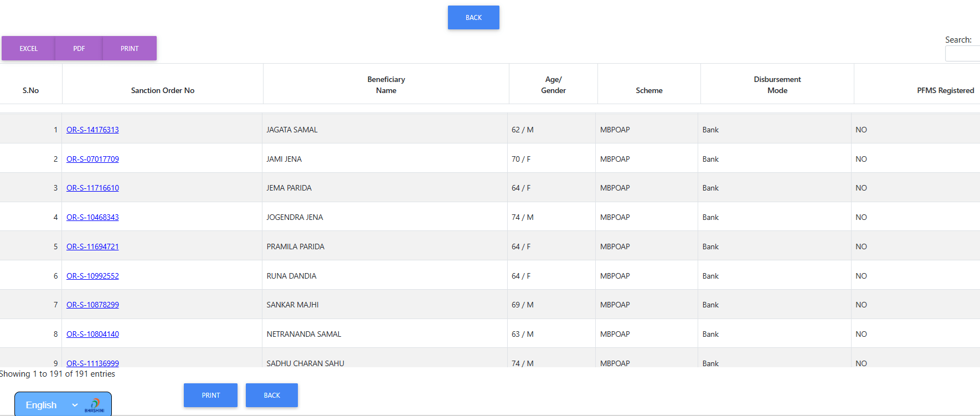Sort by Beneficiary Name column header
The height and width of the screenshot is (416, 980).
386,85
